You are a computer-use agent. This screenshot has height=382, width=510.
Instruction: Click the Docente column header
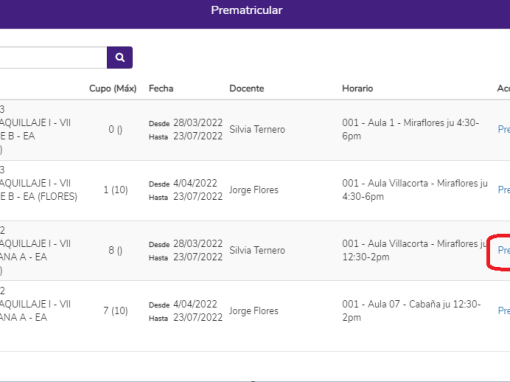tap(247, 89)
